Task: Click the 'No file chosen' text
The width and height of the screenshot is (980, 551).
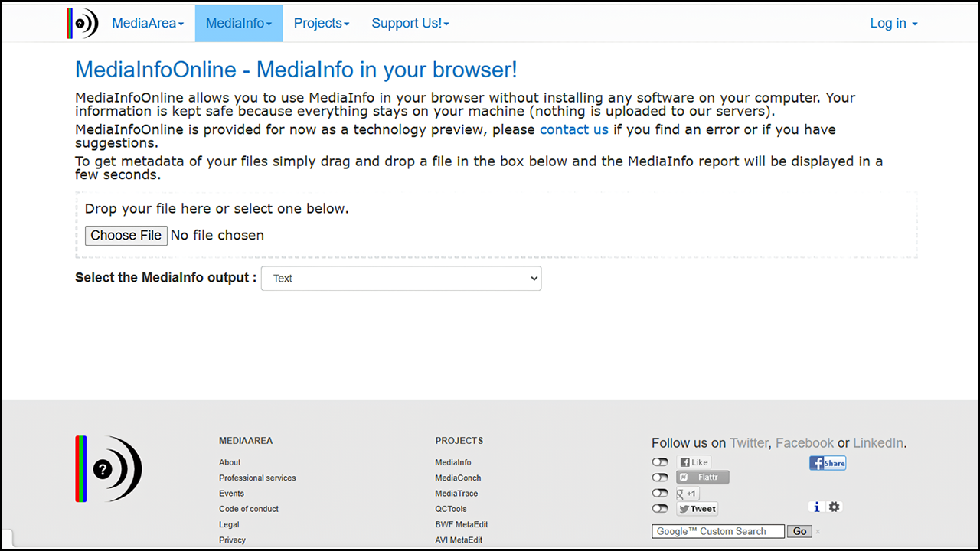Action: tap(217, 236)
